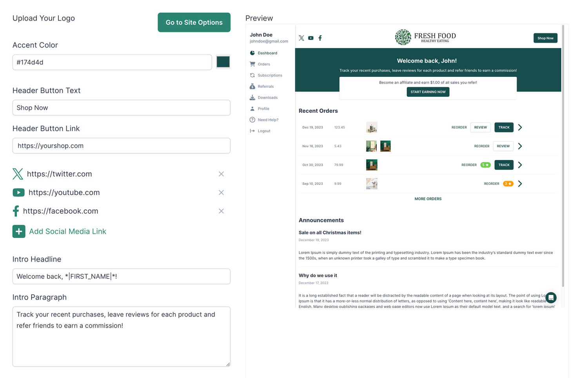
Task: Expand the Dec 19, 2023 order chevron
Action: tap(520, 127)
